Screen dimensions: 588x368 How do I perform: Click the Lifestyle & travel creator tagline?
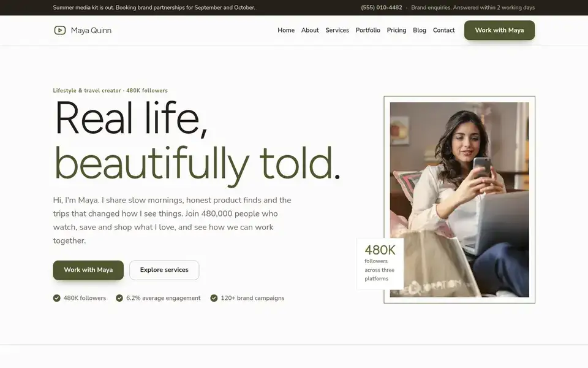[x=110, y=91]
